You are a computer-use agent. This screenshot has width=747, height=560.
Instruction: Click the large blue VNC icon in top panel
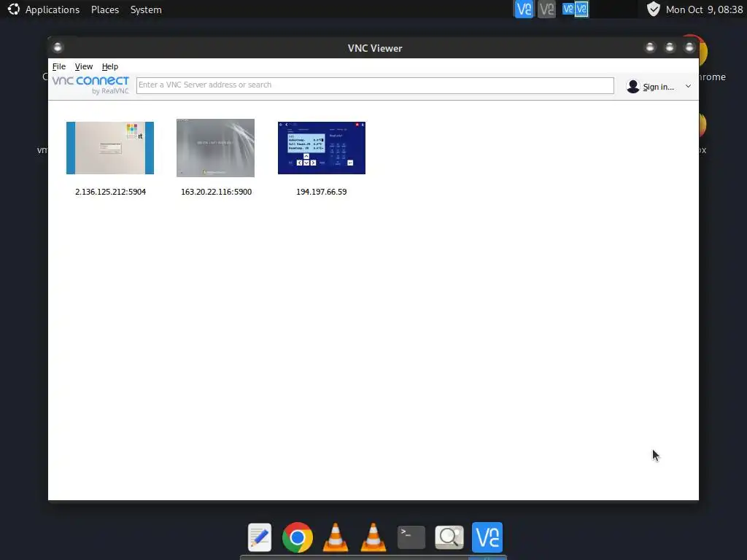524,9
